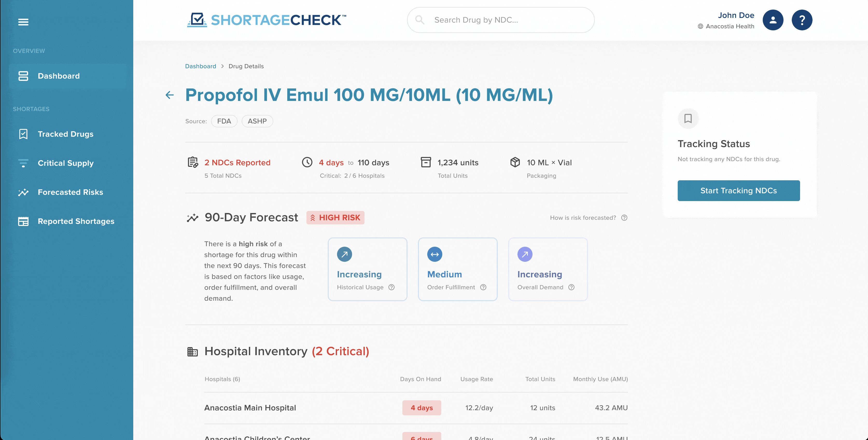Click the risk forecast help icon
The height and width of the screenshot is (440, 868).
624,218
